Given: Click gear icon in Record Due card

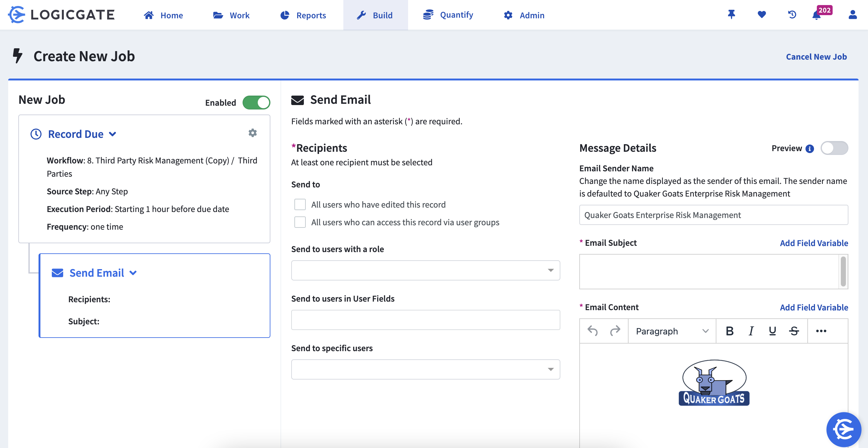Looking at the screenshot, I should tap(252, 133).
